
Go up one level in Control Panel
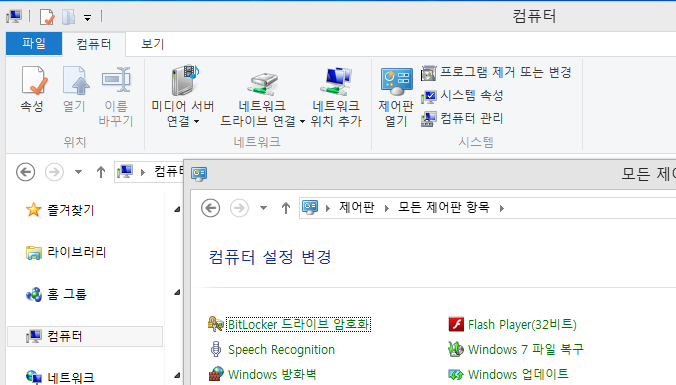click(286, 208)
